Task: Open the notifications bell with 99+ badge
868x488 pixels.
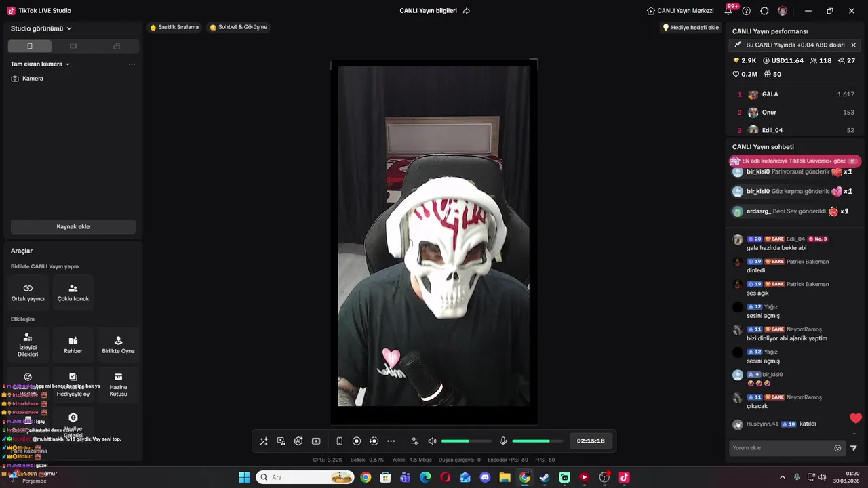Action: click(729, 11)
